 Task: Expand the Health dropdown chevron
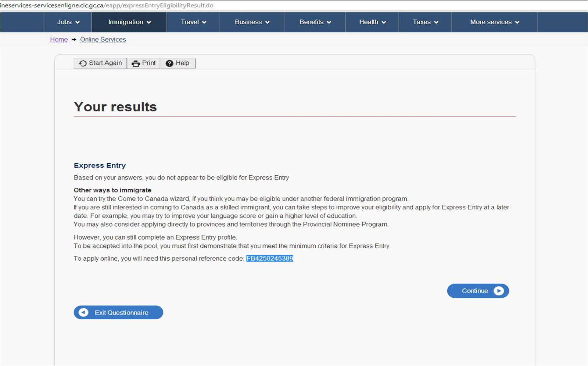tap(384, 22)
